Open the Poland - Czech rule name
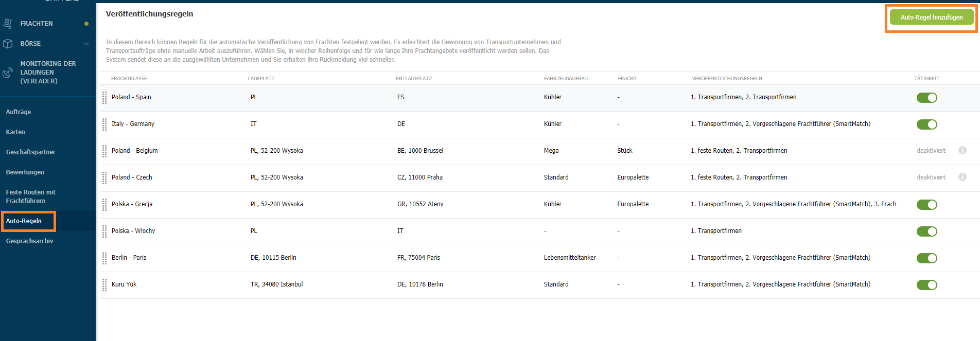 pos(132,177)
